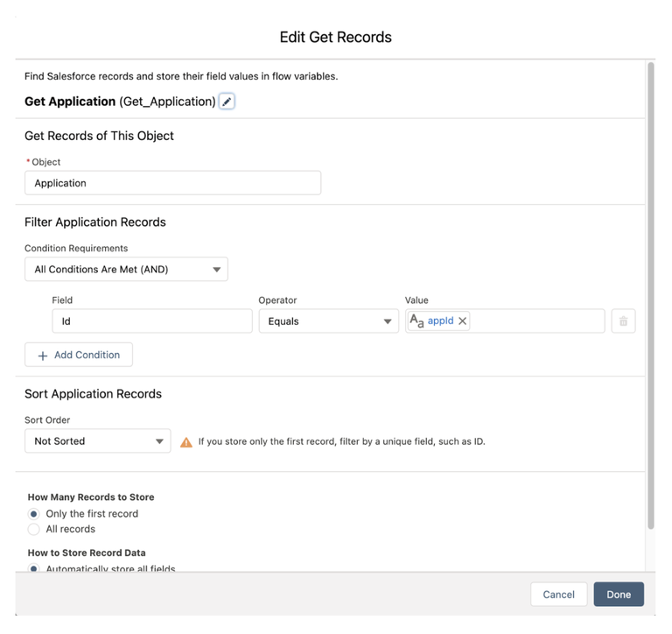Image resolution: width=672 pixels, height=634 pixels.
Task: Click the Add Condition button
Action: coord(79,355)
